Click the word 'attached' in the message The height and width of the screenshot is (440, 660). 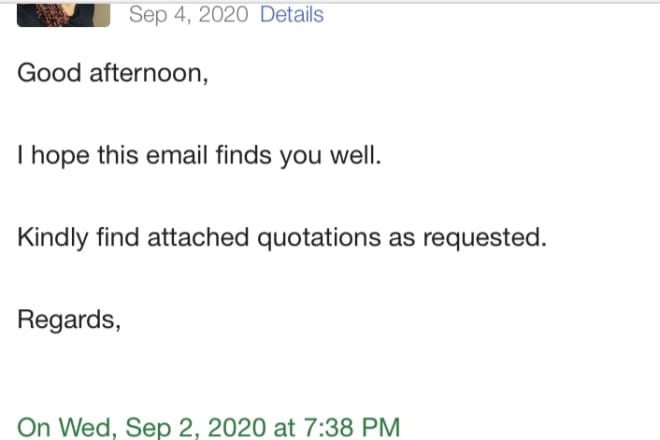tap(198, 237)
